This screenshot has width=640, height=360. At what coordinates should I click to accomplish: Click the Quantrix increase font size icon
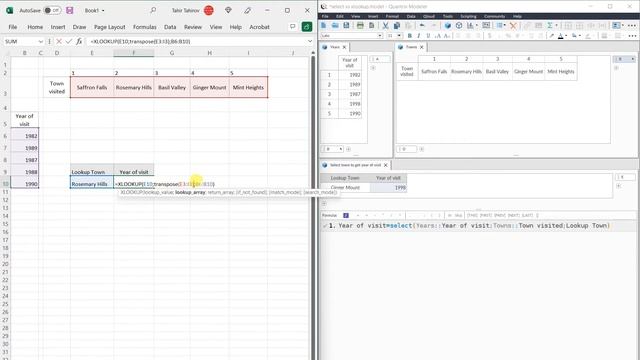(438, 36)
